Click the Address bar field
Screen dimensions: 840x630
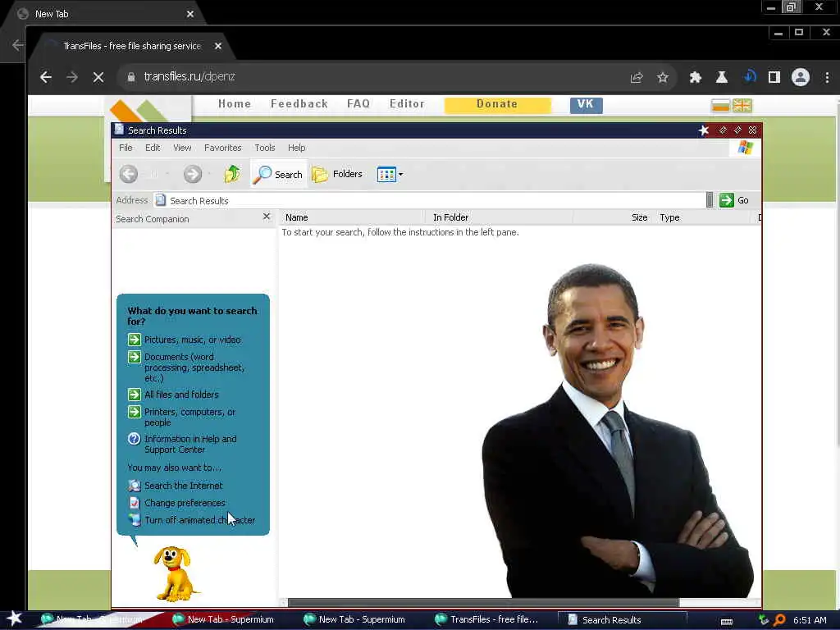(433, 200)
